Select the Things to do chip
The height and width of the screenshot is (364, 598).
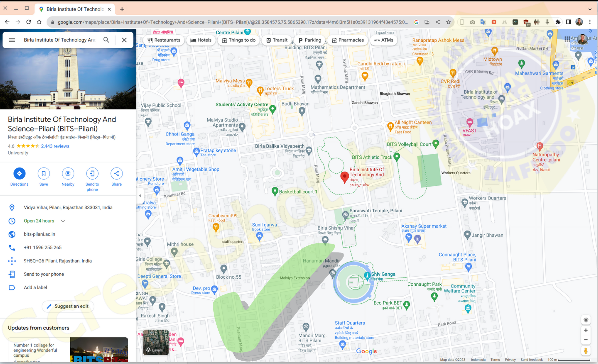tap(239, 40)
